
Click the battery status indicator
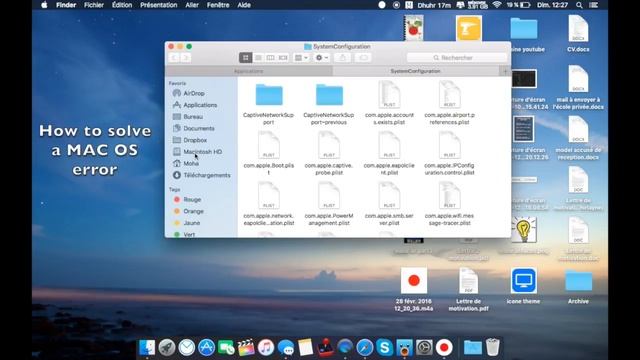coord(519,5)
